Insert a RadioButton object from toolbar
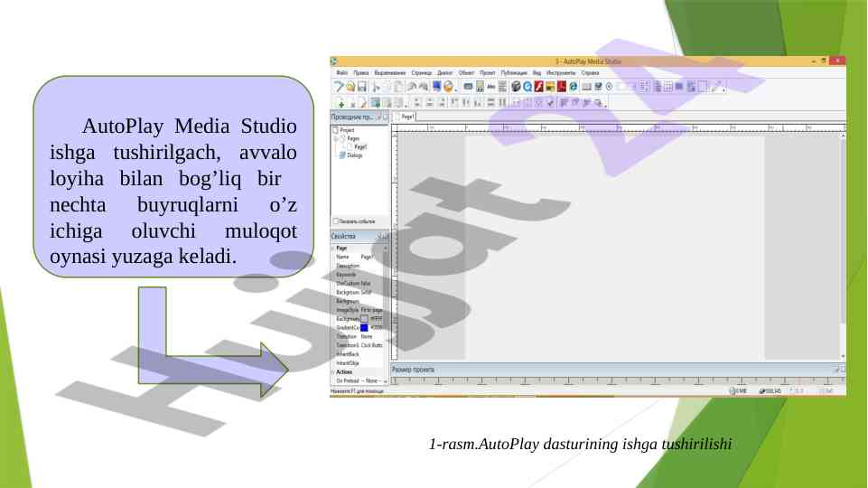The image size is (868, 488). [610, 87]
